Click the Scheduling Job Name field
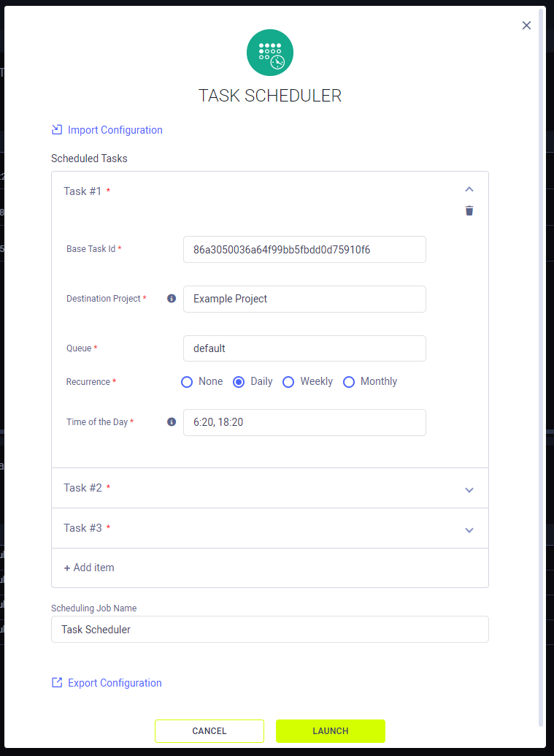This screenshot has width=554, height=756. (270, 629)
